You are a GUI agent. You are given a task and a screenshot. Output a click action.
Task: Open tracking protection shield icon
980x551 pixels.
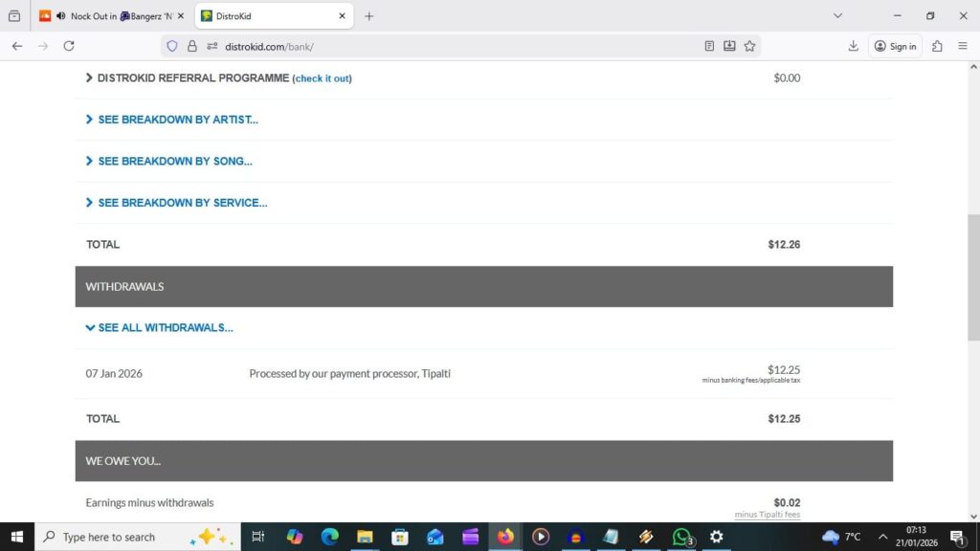(172, 46)
